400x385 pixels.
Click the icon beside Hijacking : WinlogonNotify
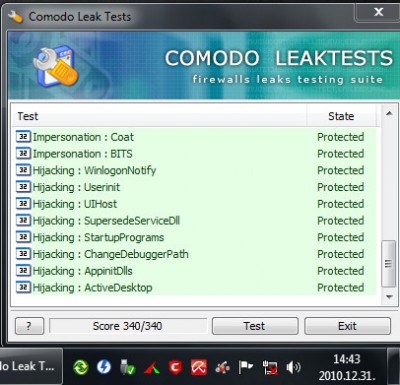(23, 170)
